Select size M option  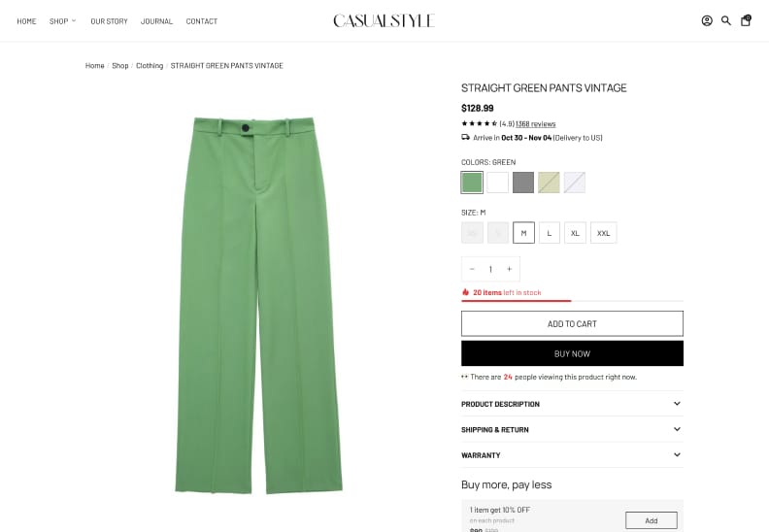coord(523,233)
